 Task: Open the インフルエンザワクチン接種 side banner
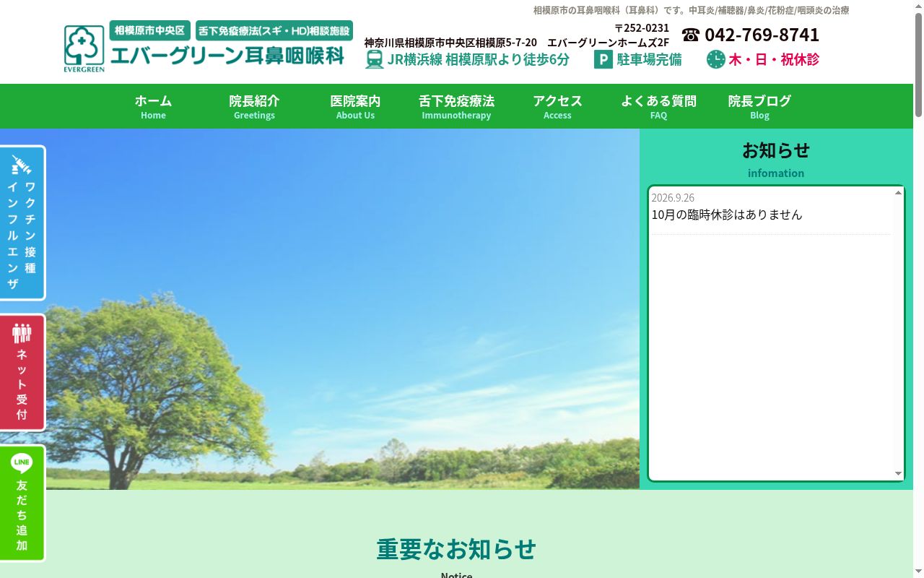(x=22, y=223)
